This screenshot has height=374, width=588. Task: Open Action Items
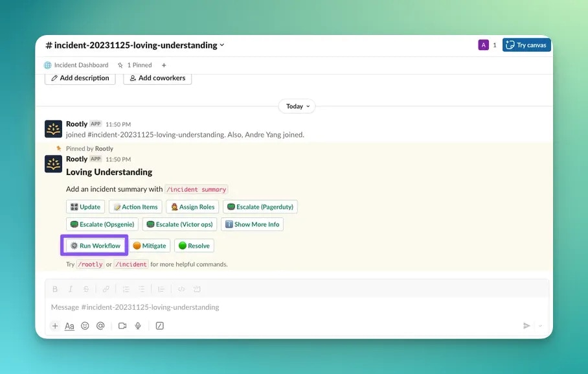tap(136, 207)
